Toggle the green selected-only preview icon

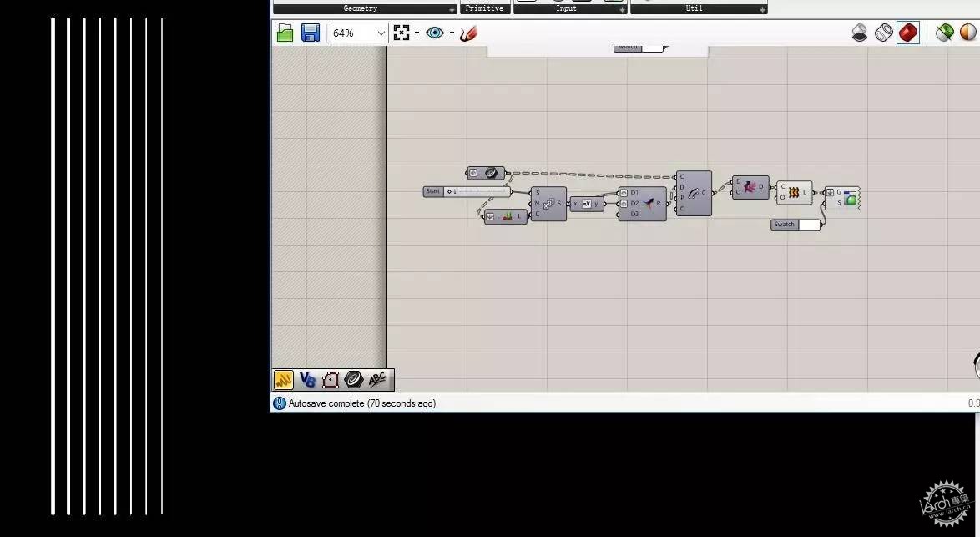tap(944, 33)
